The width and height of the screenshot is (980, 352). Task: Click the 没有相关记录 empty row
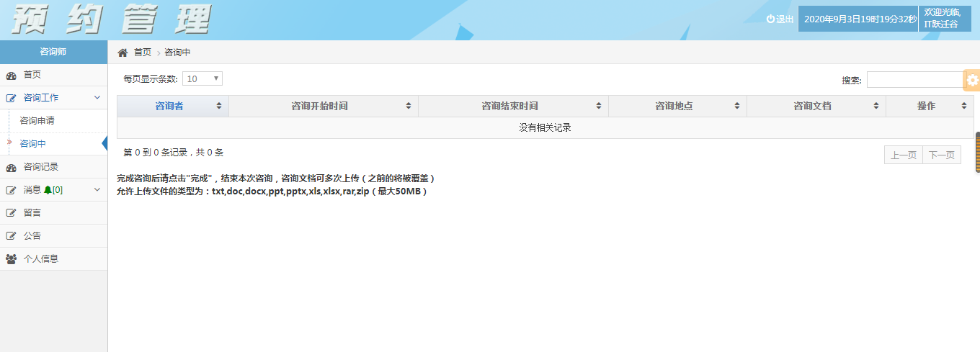[545, 128]
